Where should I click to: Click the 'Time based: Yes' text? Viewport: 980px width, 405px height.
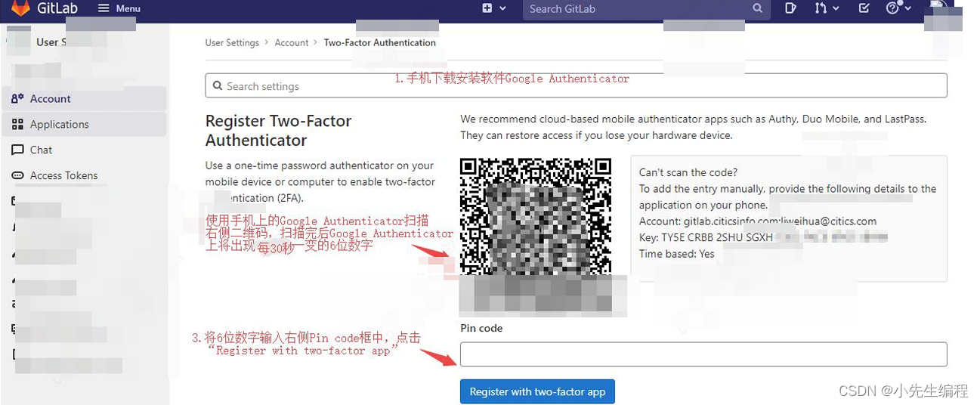pos(677,254)
